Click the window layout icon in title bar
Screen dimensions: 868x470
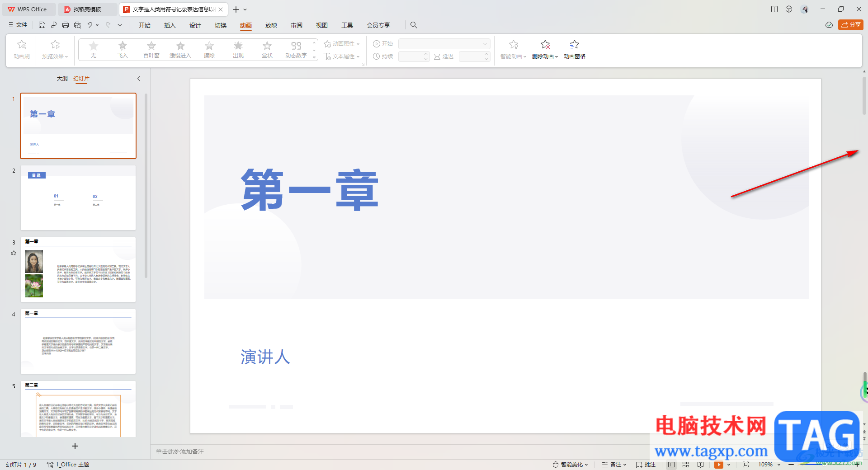coord(774,9)
